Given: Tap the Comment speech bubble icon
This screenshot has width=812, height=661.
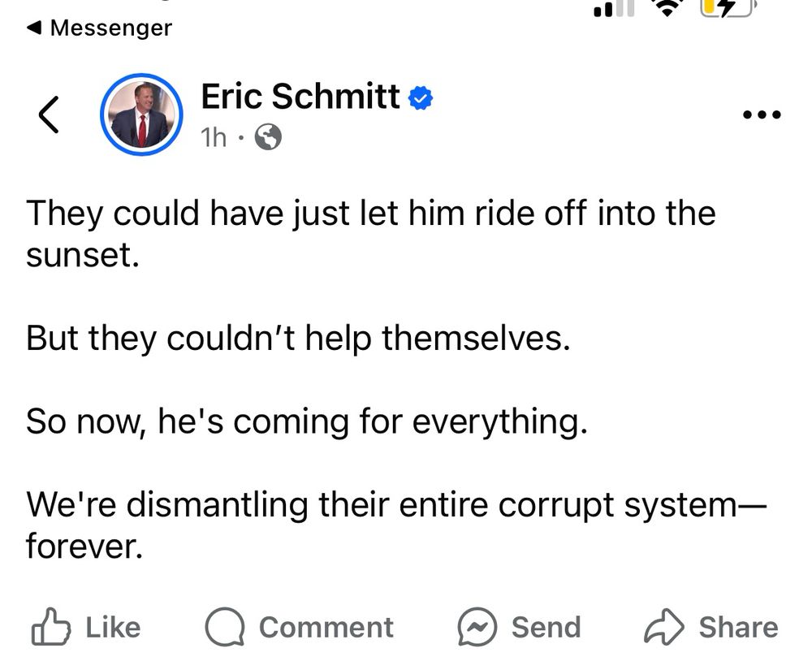Looking at the screenshot, I should (x=224, y=628).
